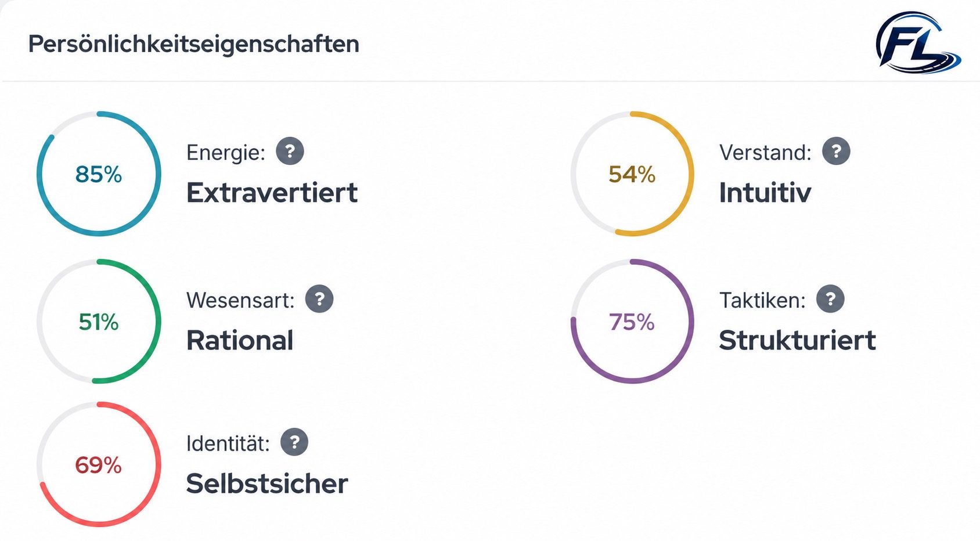Click the Identität question mark icon
The image size is (980, 541).
pos(294,442)
